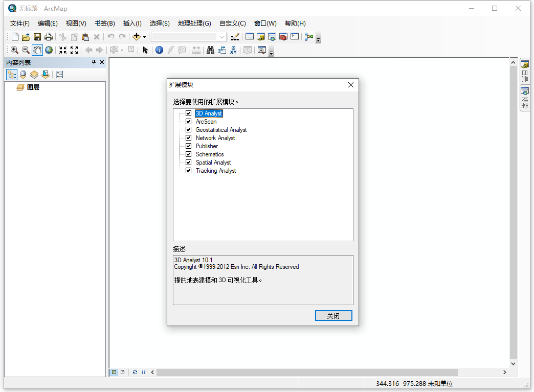The width and height of the screenshot is (534, 392).
Task: Open the Python window
Action: [295, 37]
